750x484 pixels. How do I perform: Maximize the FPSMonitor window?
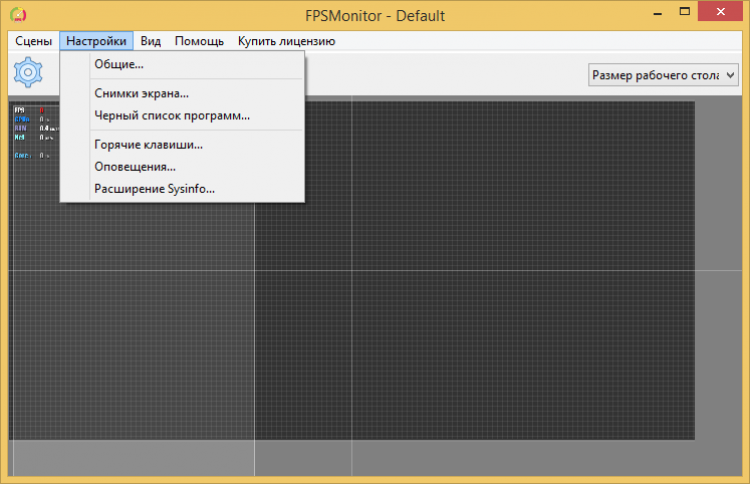684,11
